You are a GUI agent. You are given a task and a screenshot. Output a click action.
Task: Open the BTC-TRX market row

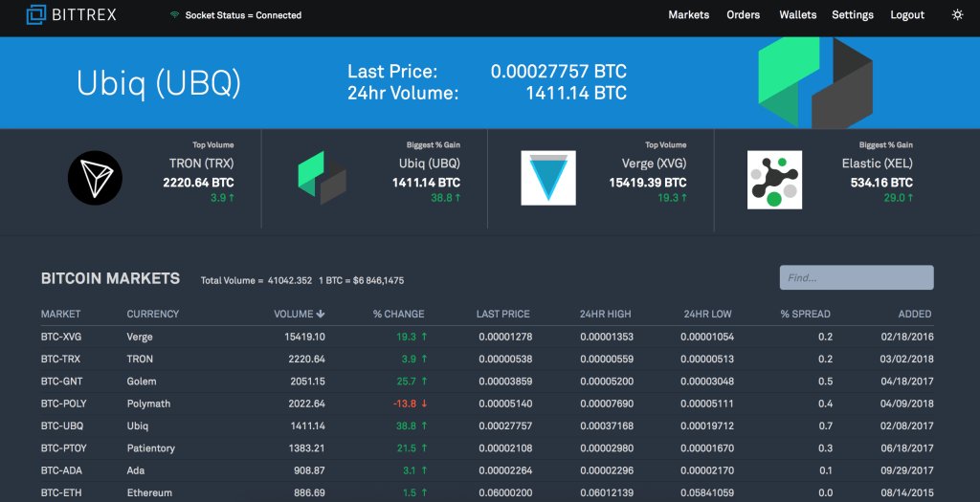pyautogui.click(x=487, y=359)
